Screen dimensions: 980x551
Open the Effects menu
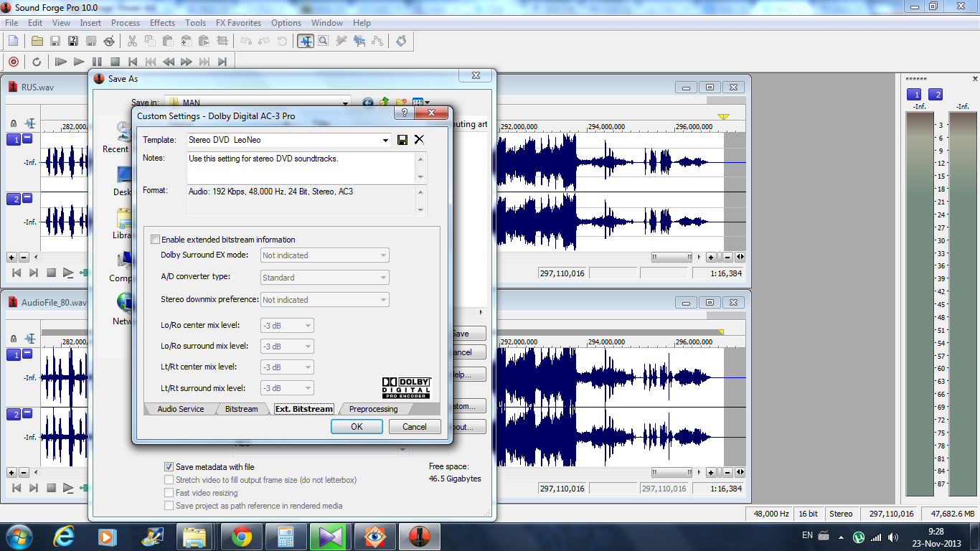162,23
